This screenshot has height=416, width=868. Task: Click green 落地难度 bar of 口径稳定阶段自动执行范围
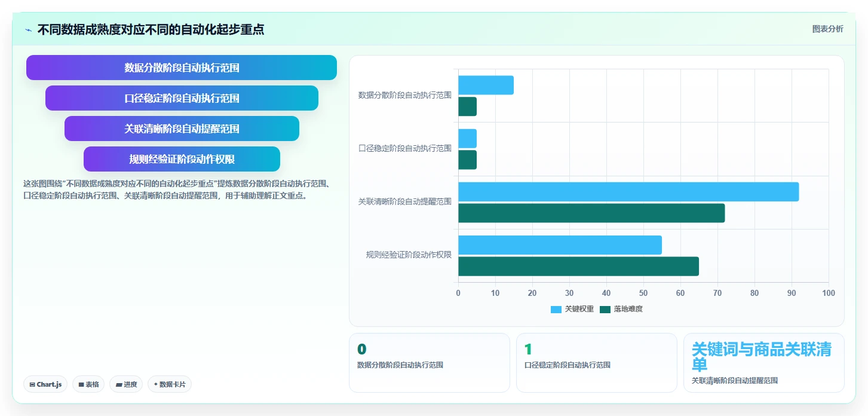click(467, 160)
